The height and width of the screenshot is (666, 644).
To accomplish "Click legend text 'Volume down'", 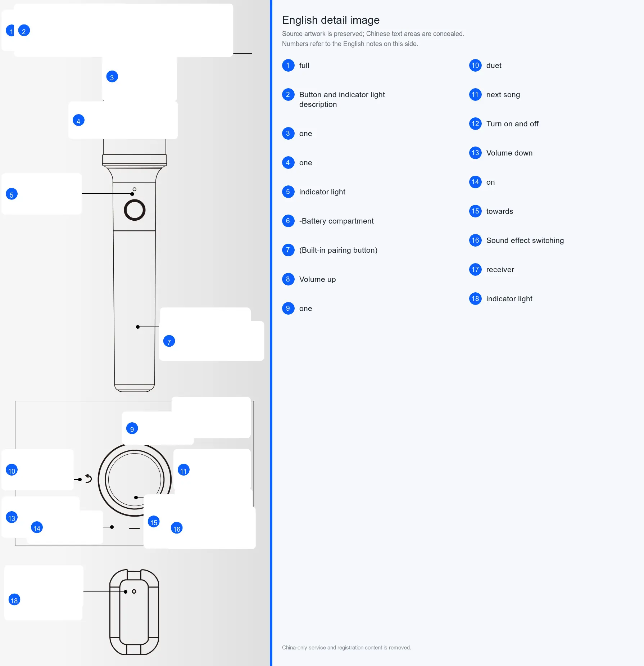I will (x=509, y=153).
